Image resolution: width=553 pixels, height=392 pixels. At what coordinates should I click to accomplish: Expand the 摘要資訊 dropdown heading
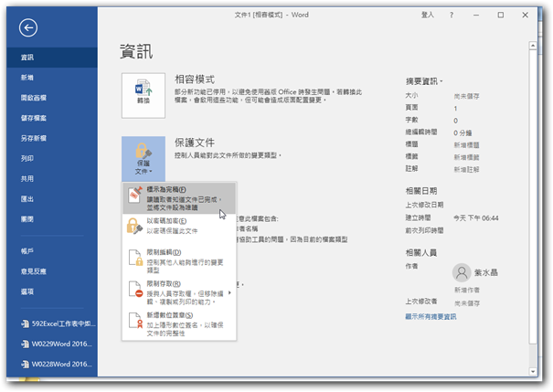point(423,81)
